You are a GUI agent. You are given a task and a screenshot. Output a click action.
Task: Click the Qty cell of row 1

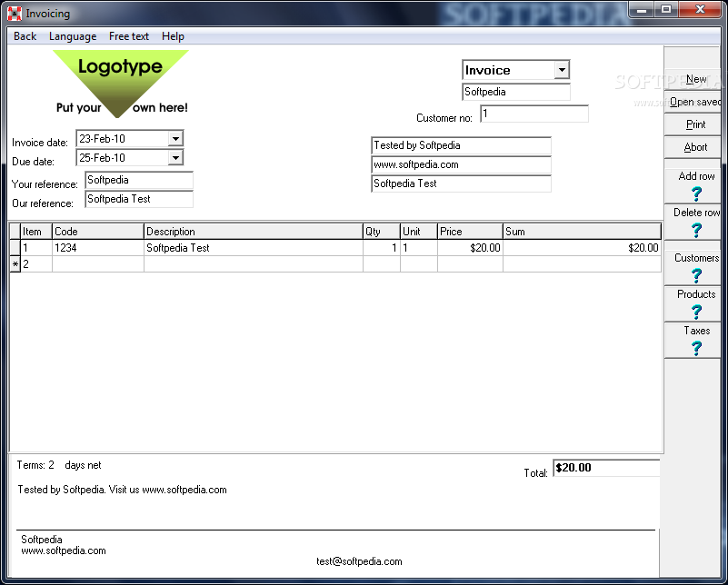(x=382, y=248)
